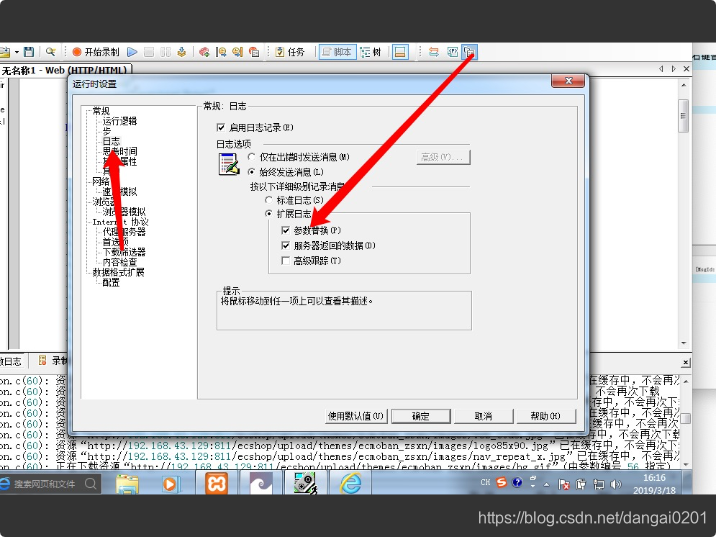Select 网络 node in settings tree
This screenshot has width=716, height=537.
[x=101, y=181]
